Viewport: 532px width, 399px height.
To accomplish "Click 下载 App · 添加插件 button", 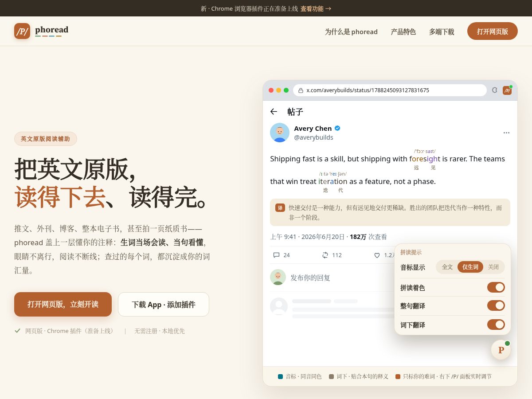I will click(164, 304).
